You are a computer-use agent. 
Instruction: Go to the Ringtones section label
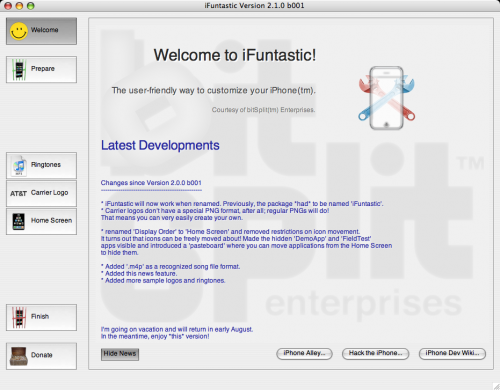(x=46, y=165)
